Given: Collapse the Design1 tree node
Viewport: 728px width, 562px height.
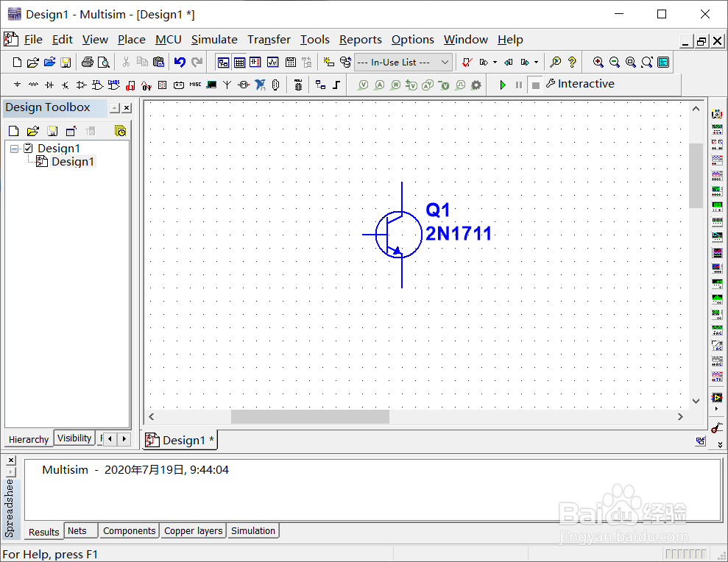Looking at the screenshot, I should (x=15, y=149).
